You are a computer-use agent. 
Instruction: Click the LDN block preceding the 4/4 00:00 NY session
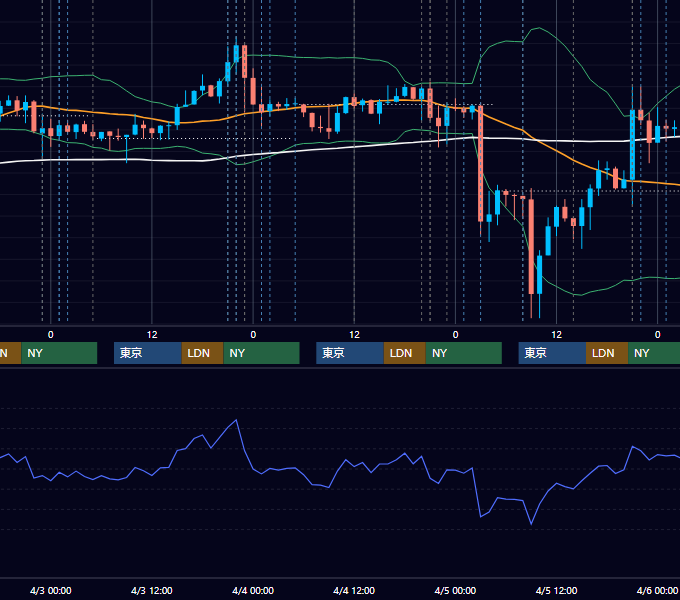click(x=203, y=353)
